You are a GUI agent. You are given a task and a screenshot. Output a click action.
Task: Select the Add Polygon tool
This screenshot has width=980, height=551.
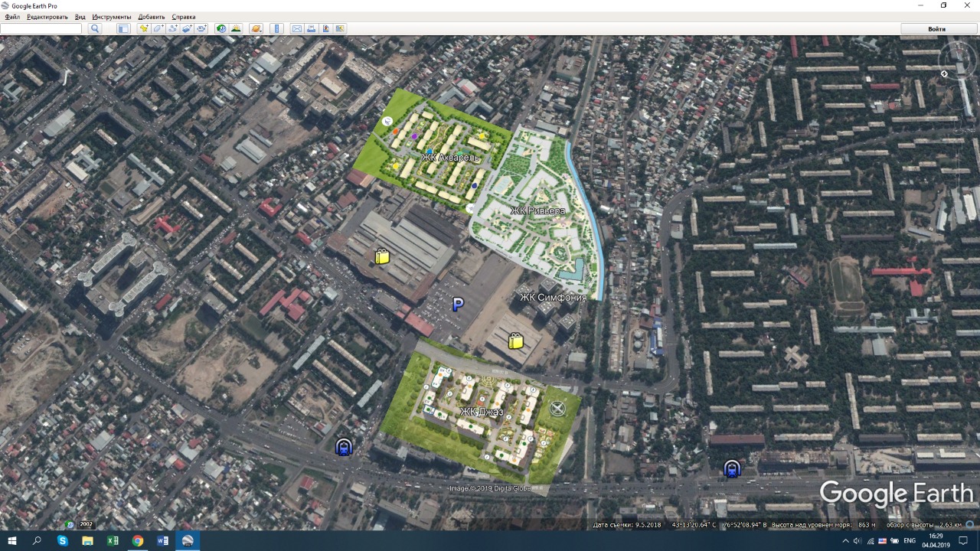pyautogui.click(x=158, y=28)
